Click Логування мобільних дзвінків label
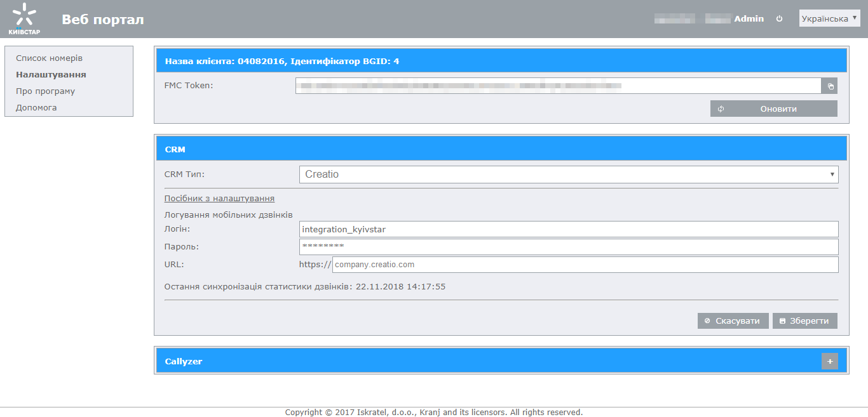The image size is (868, 417). (x=228, y=215)
